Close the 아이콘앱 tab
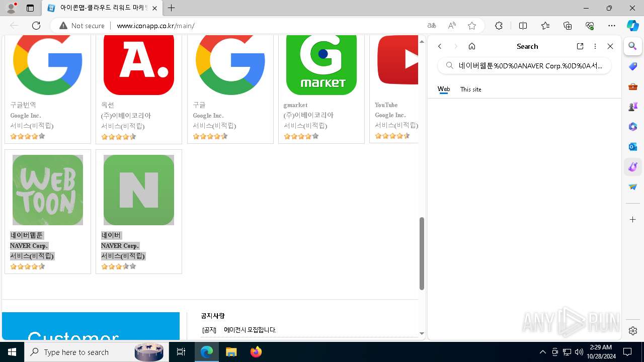Image resolution: width=644 pixels, height=362 pixels. [x=154, y=8]
